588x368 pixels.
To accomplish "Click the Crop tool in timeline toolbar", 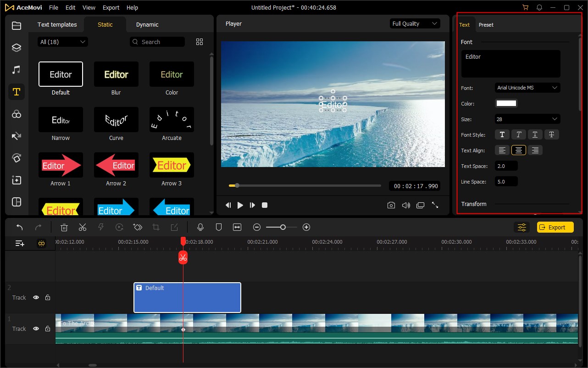I will pyautogui.click(x=156, y=227).
